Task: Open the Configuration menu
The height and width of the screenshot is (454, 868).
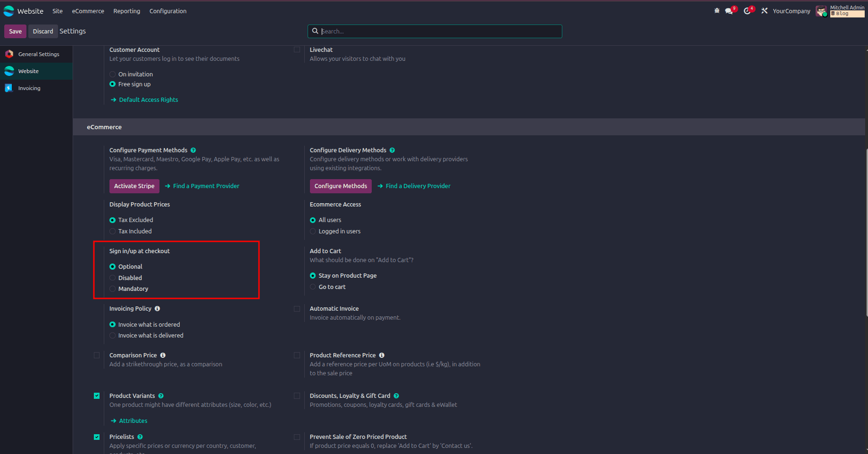Action: coord(168,11)
